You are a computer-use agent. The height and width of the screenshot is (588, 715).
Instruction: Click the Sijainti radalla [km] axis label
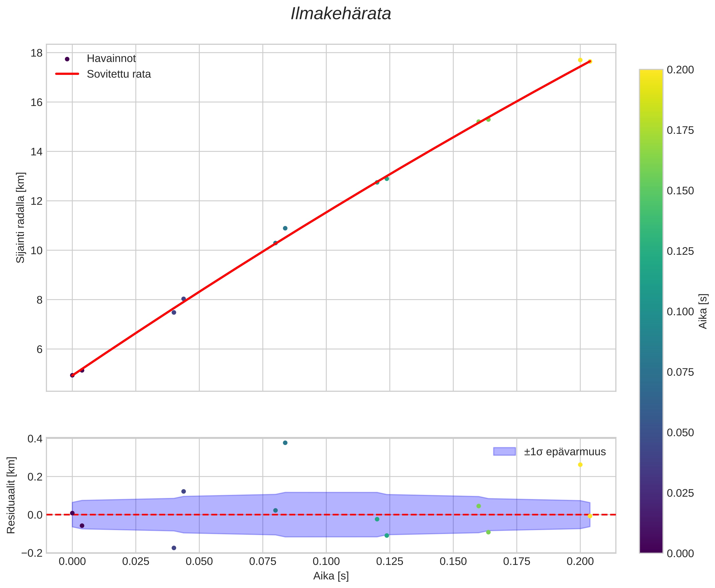click(x=20, y=218)
